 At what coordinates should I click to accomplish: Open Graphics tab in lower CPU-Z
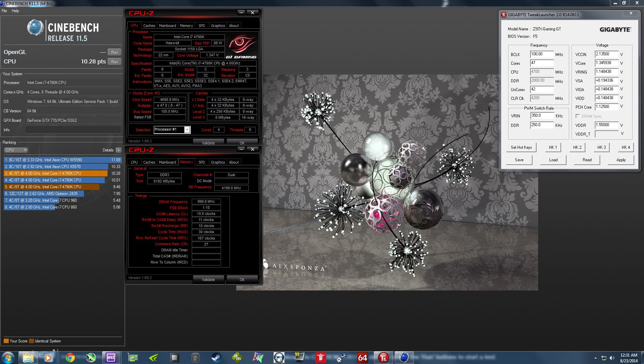pyautogui.click(x=218, y=162)
